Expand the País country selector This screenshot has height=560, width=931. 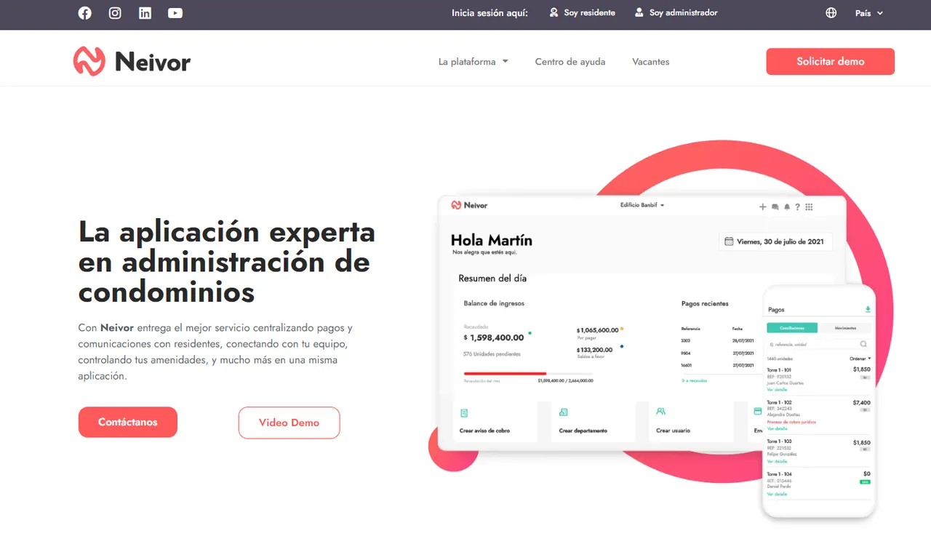click(x=869, y=13)
